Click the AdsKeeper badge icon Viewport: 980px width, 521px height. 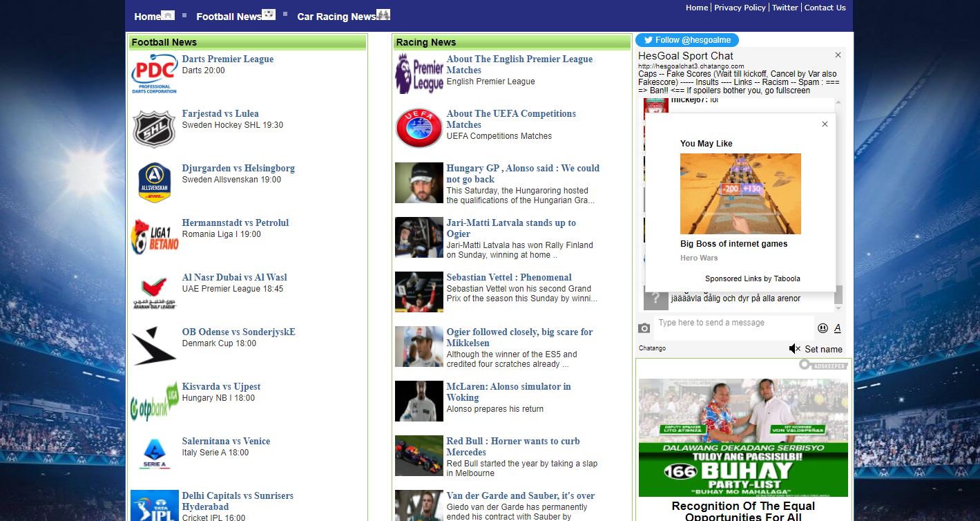[823, 364]
